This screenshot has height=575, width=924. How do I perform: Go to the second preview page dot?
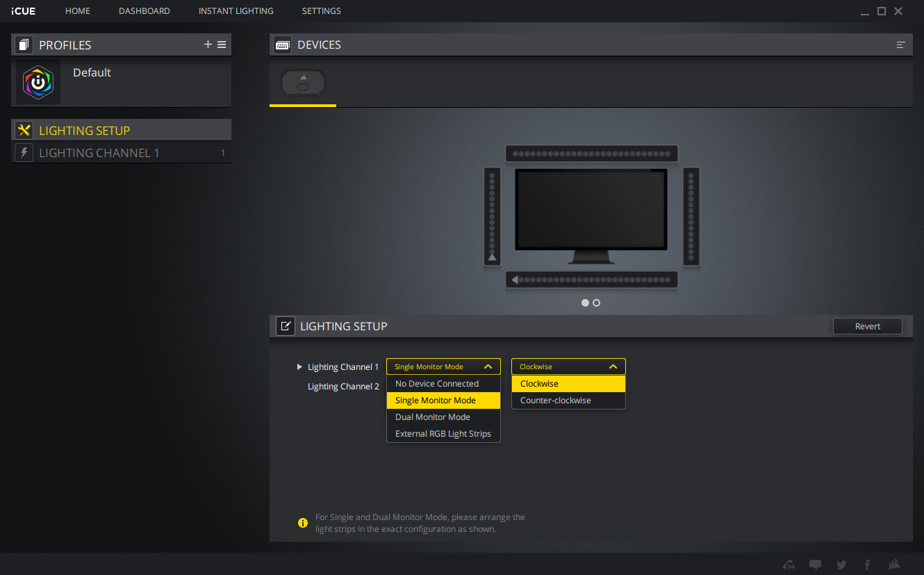[x=596, y=303]
